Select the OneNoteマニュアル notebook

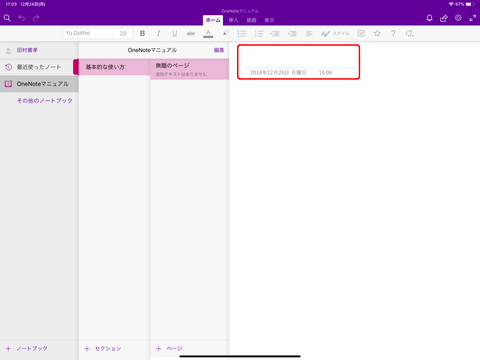(39, 84)
